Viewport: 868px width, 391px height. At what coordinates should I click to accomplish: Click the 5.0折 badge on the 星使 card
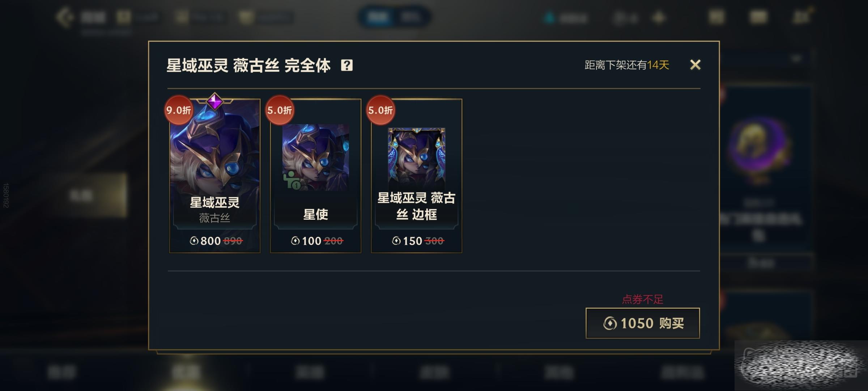280,110
